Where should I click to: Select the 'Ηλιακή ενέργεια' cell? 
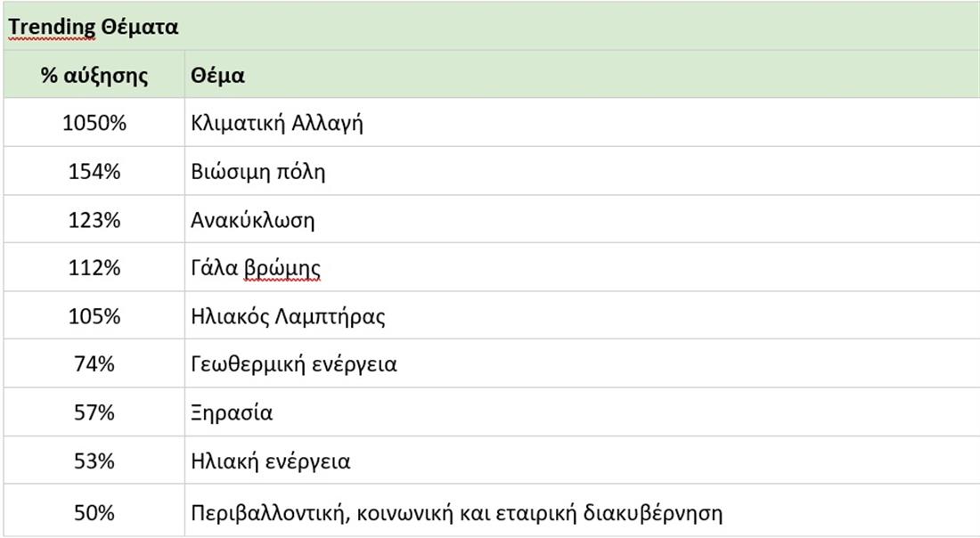[271, 461]
